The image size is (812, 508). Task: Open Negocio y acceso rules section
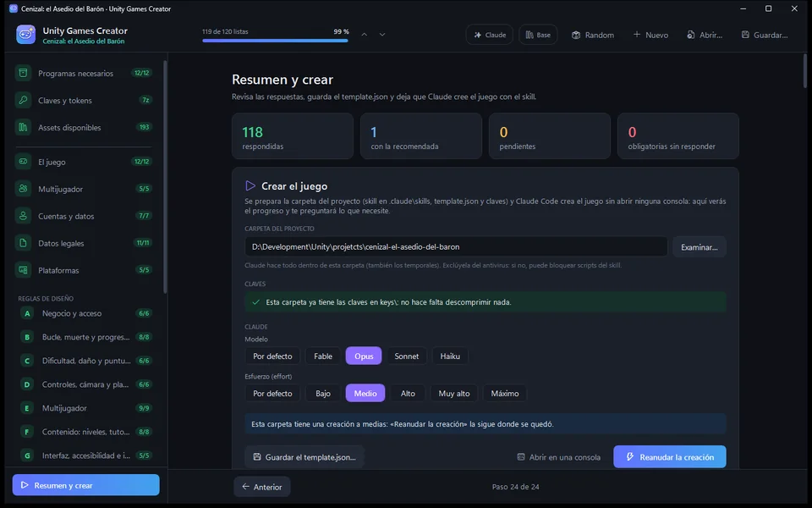point(86,313)
